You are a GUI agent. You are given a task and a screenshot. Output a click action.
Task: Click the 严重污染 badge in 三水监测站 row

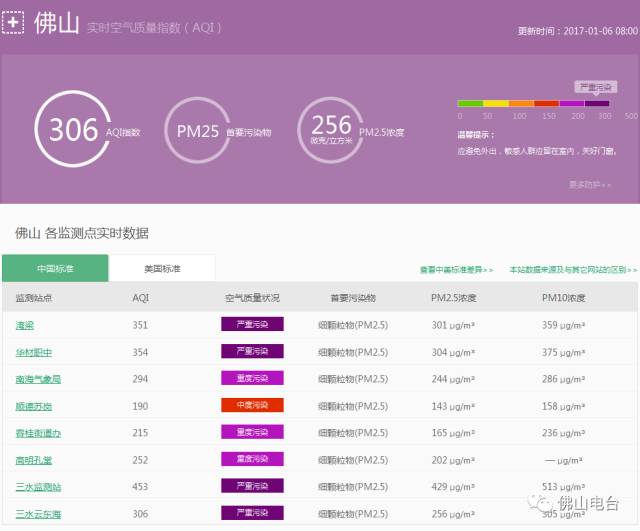coord(252,486)
